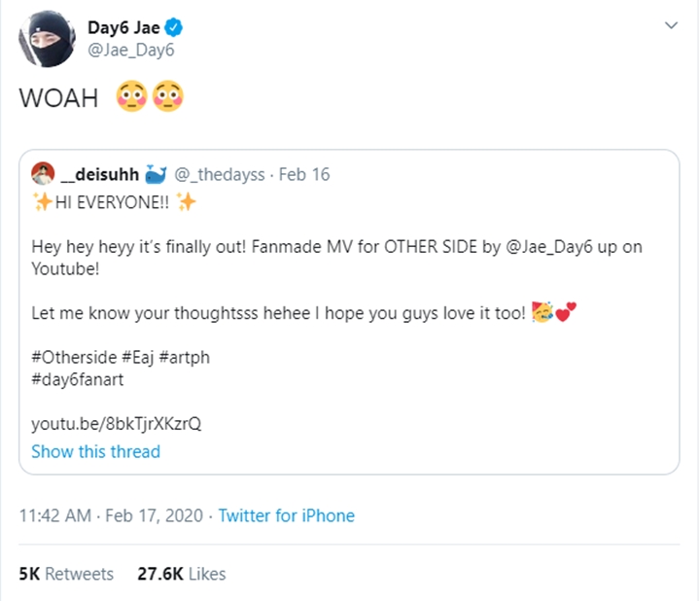Open the Day6 Jae display name
Screen dimensions: 700x601
click(123, 28)
